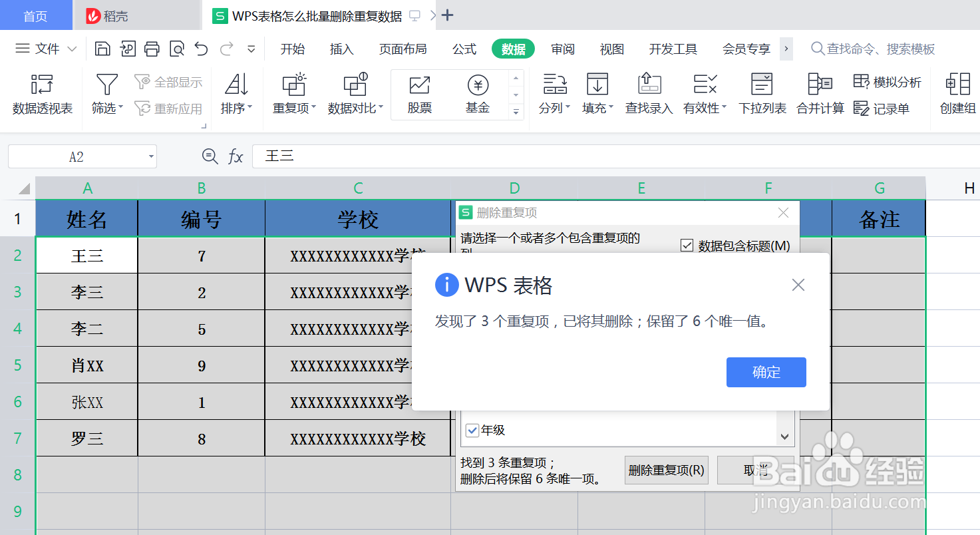Select cell 李三 in column A
Viewport: 980px width, 535px height.
click(86, 292)
